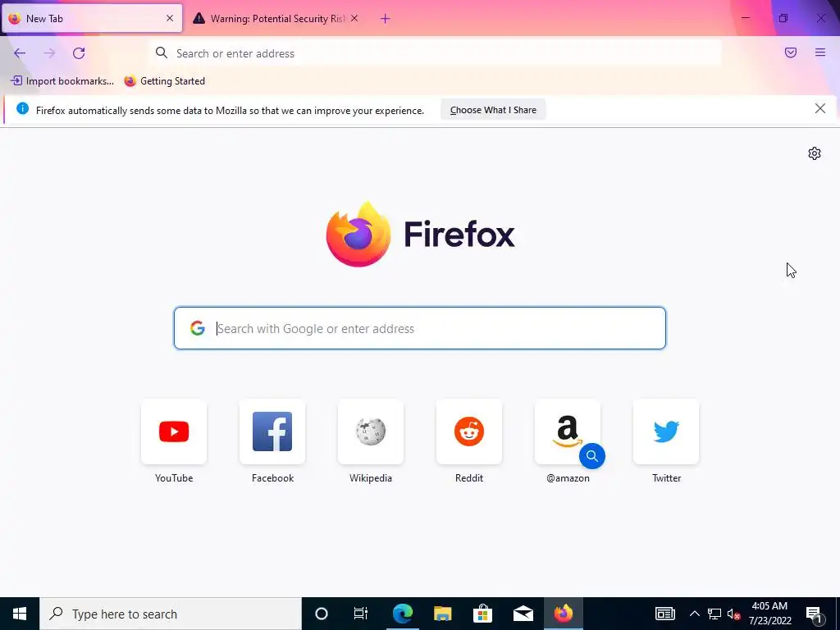Open Microsoft Store from taskbar

(x=482, y=614)
